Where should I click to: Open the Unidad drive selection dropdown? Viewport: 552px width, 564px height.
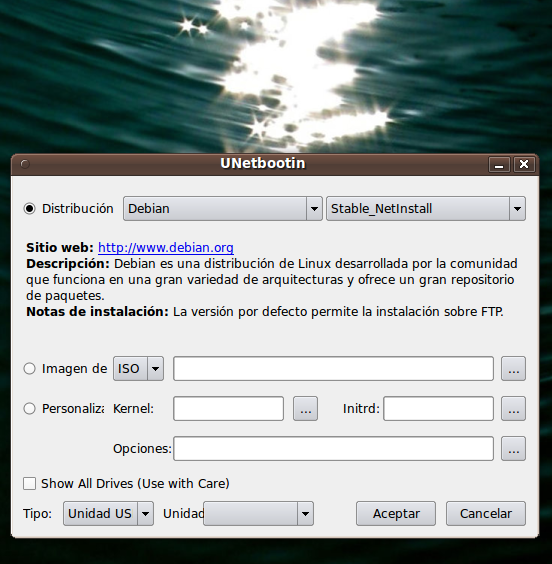[258, 514]
